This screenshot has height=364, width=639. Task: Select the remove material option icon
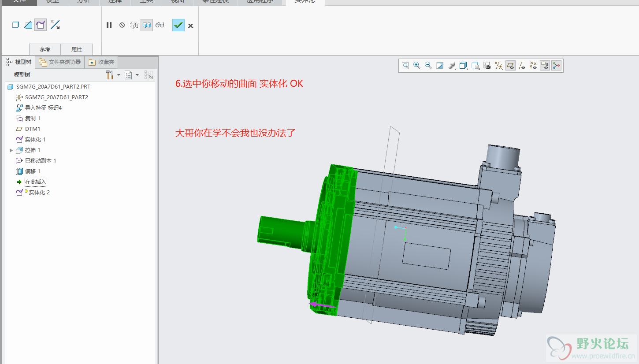coord(28,25)
